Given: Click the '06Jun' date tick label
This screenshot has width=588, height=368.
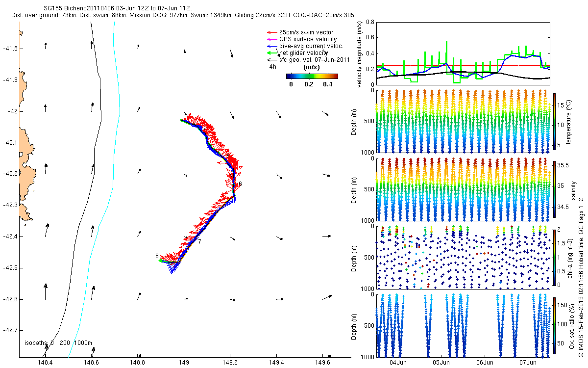Looking at the screenshot, I should coord(485,363).
